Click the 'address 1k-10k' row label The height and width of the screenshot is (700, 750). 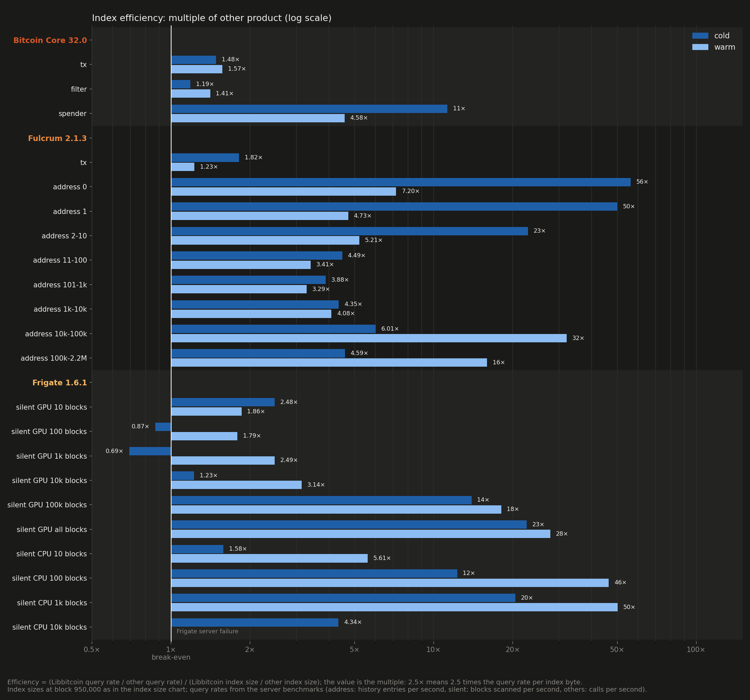click(x=60, y=309)
